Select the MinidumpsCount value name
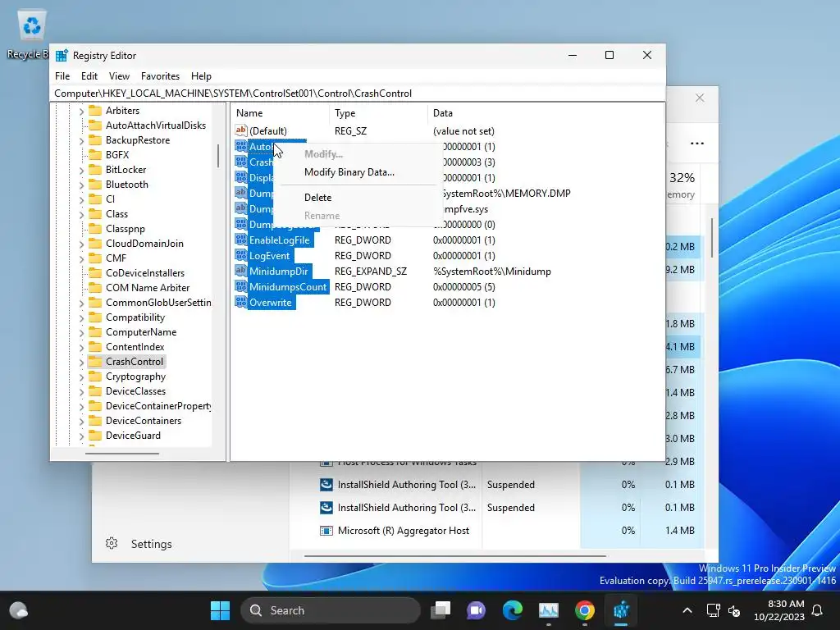Screen dimensions: 840x630 click(x=288, y=286)
